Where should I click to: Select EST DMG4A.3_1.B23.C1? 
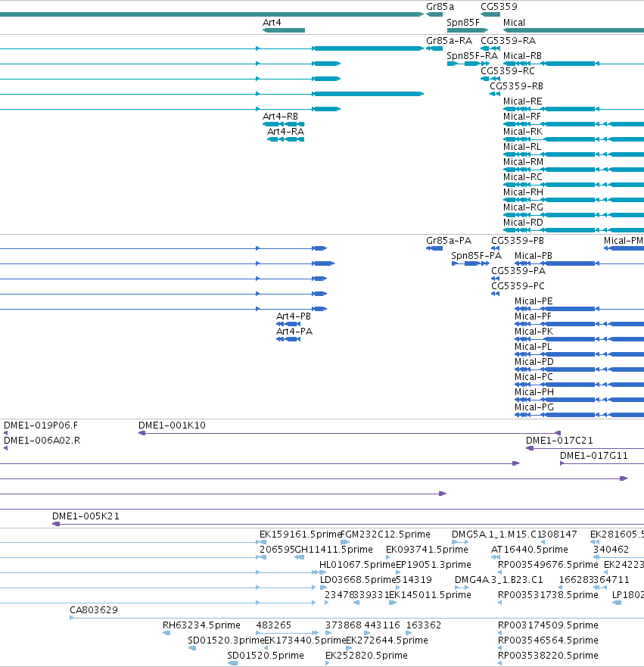coord(499,580)
